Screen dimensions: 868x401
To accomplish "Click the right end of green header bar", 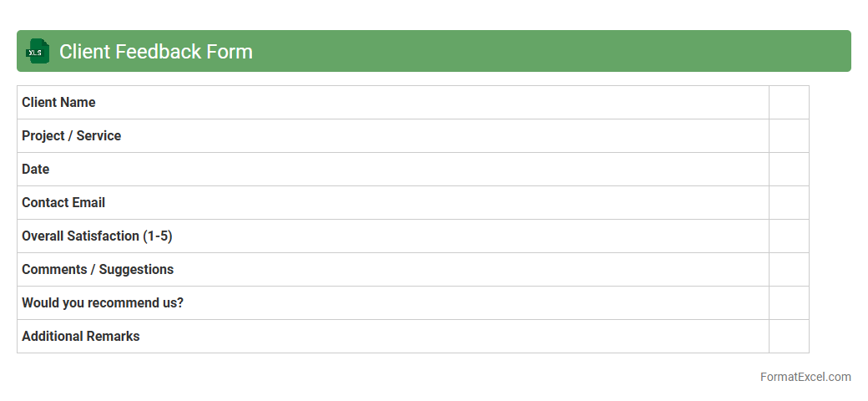I will point(839,52).
